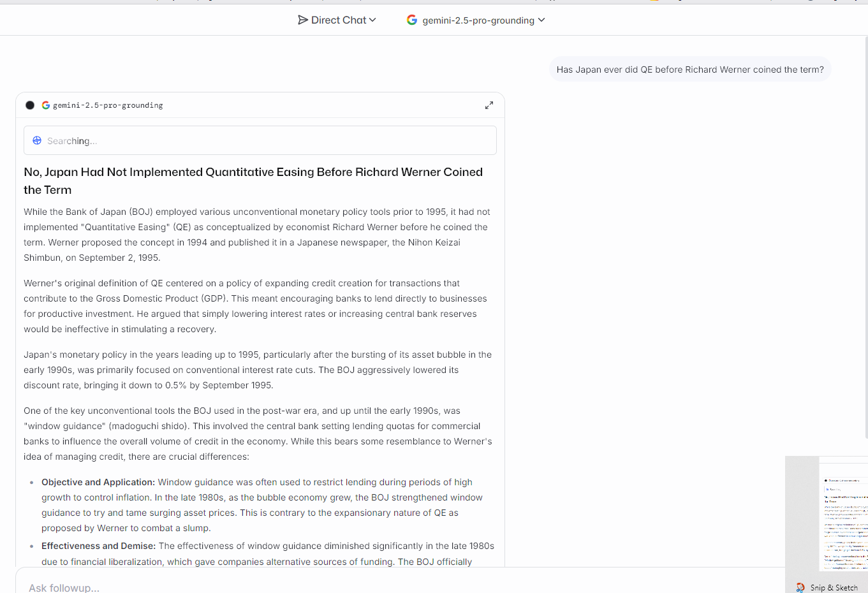Image resolution: width=868 pixels, height=593 pixels.
Task: Click the "Effectiveness and Demise:" bullet heading
Action: coord(98,546)
